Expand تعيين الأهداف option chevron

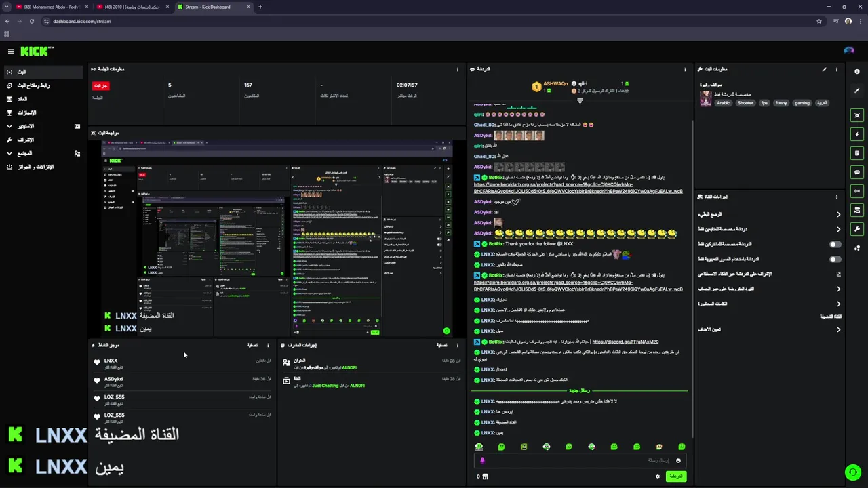pos(839,329)
